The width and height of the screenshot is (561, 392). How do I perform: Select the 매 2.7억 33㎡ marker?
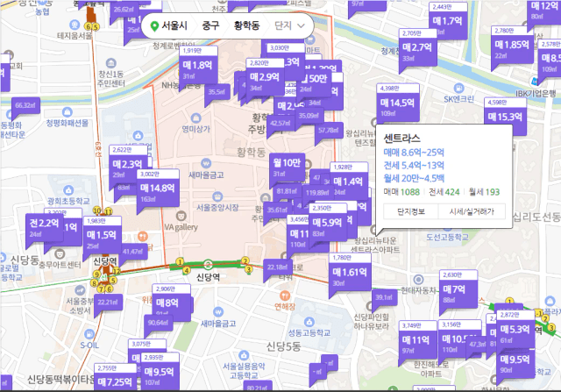click(417, 47)
